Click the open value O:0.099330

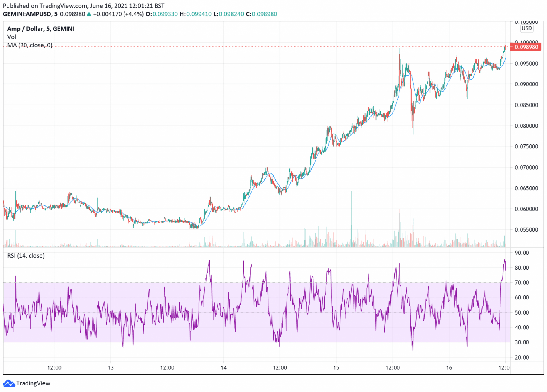click(162, 14)
